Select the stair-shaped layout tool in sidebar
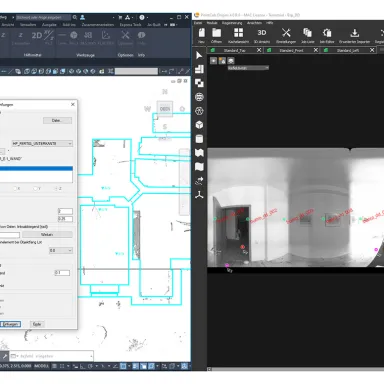Image resolution: width=384 pixels, height=384 pixels. tap(199, 69)
